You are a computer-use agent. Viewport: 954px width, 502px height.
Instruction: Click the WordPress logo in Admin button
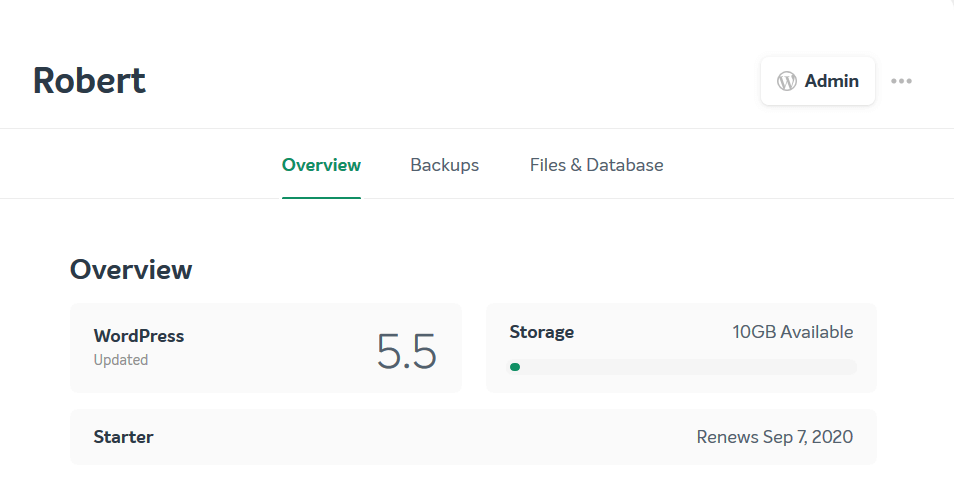pyautogui.click(x=786, y=81)
